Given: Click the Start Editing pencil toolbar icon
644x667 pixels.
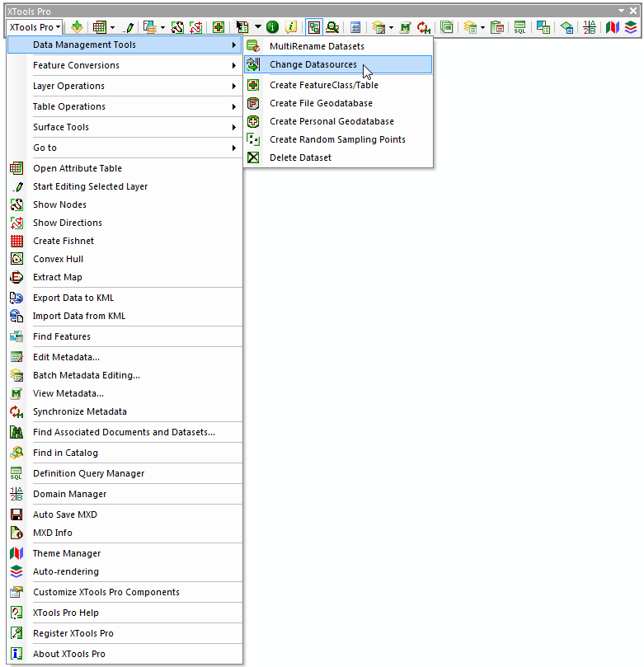Looking at the screenshot, I should coord(129,27).
